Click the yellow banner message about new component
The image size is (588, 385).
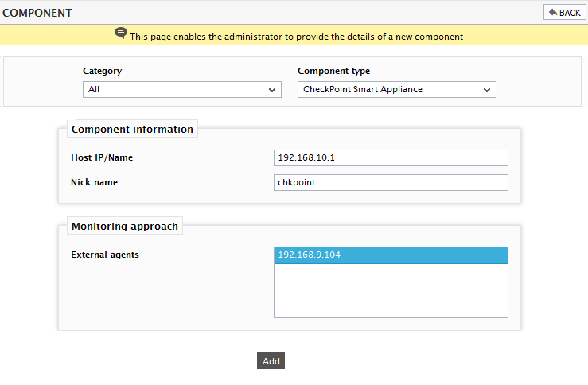click(x=296, y=37)
